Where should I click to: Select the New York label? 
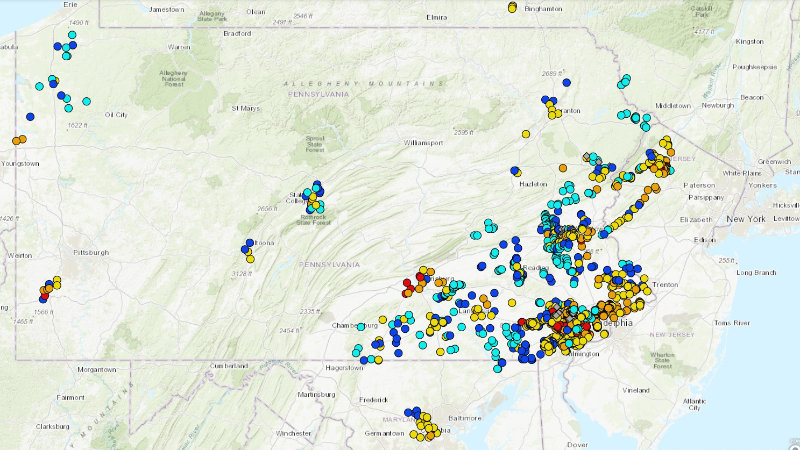tap(746, 219)
